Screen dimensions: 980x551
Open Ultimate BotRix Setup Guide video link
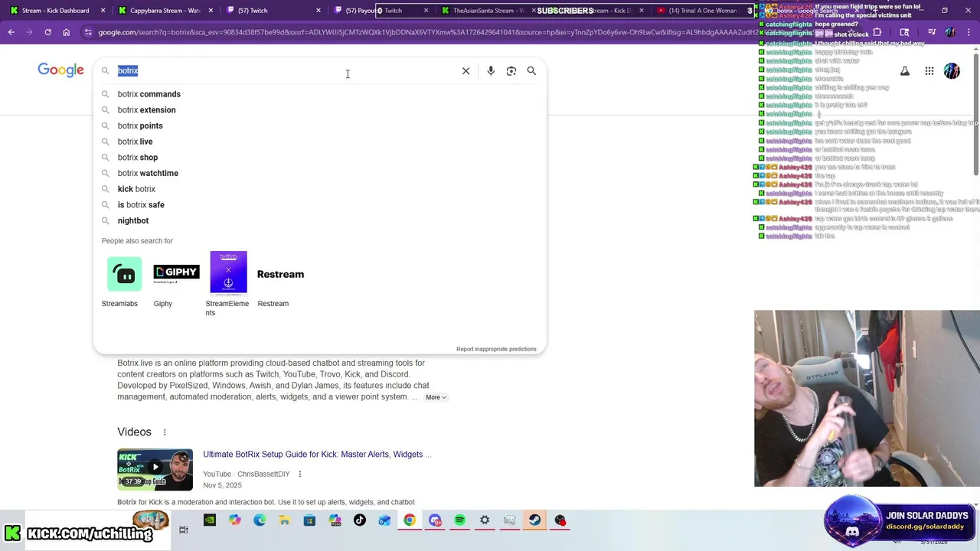point(317,455)
